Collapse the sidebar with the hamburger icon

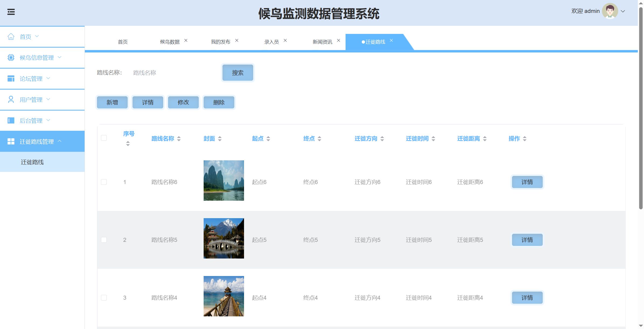coord(11,12)
